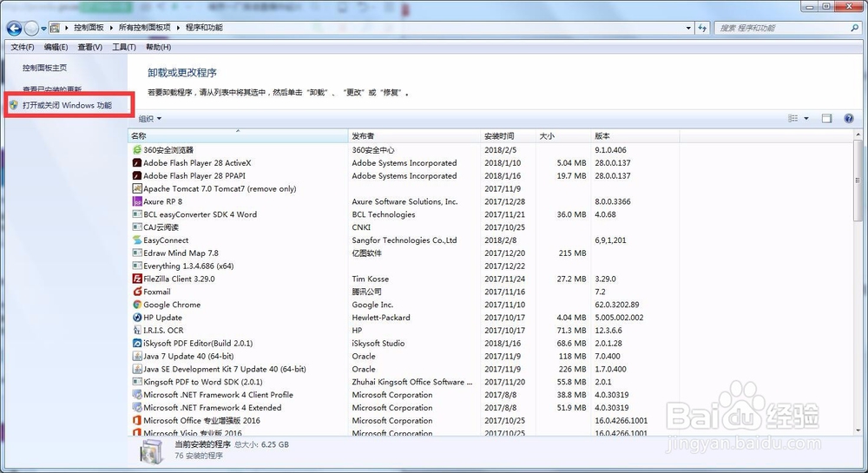Select the Tim Kosse publisher cell
This screenshot has width=868, height=473.
pyautogui.click(x=371, y=279)
